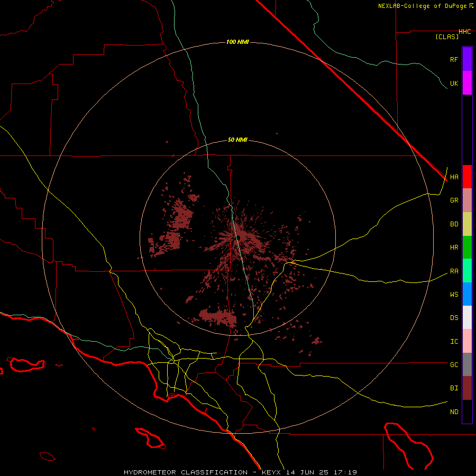Click the RF legend label

pyautogui.click(x=454, y=59)
